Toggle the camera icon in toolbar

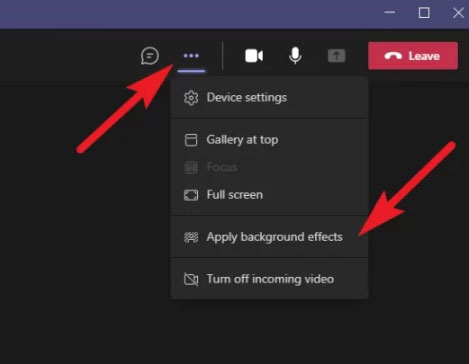click(254, 56)
